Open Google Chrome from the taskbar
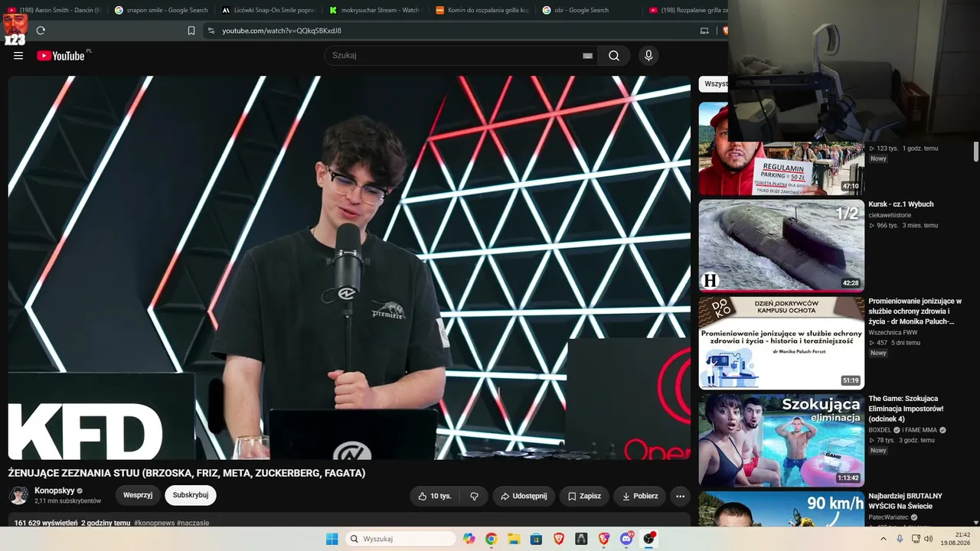The width and height of the screenshot is (980, 551). click(492, 539)
